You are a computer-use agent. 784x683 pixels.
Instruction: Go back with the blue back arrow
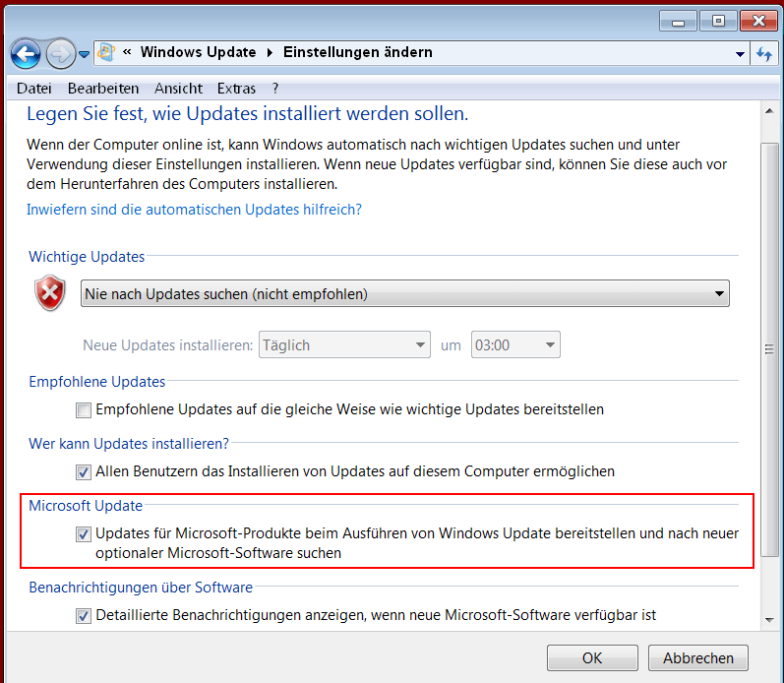(26, 53)
